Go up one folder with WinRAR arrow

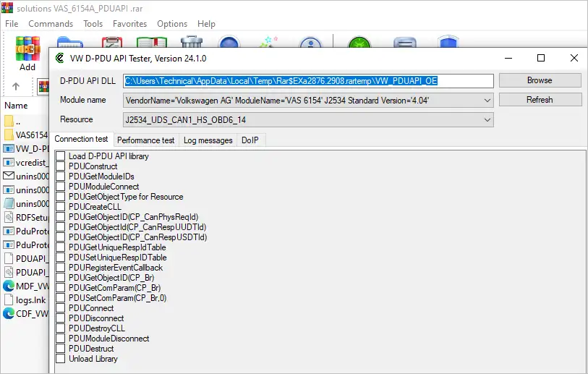[x=16, y=86]
